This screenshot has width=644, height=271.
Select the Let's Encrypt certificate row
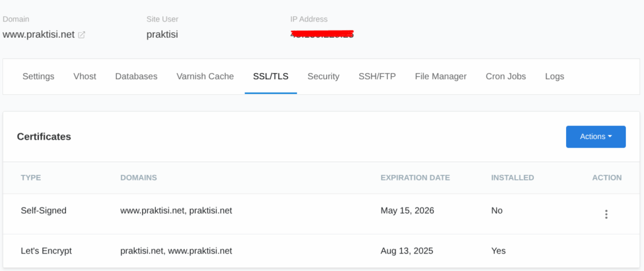coord(321,251)
